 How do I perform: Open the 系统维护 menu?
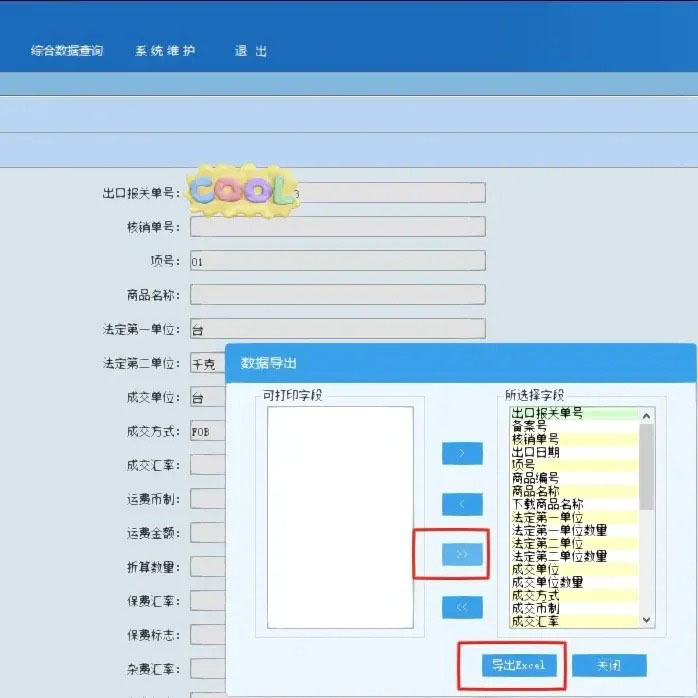165,51
